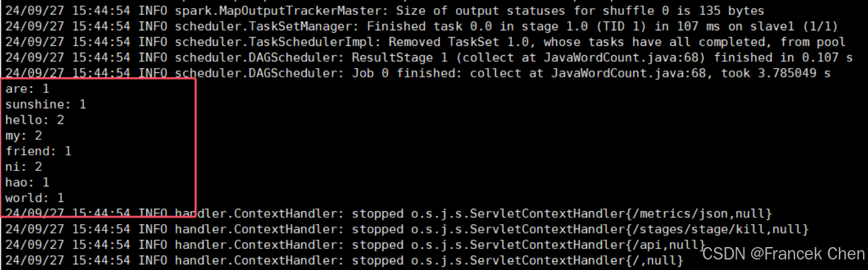Select the "sunshine: 1" word count result

tap(45, 105)
